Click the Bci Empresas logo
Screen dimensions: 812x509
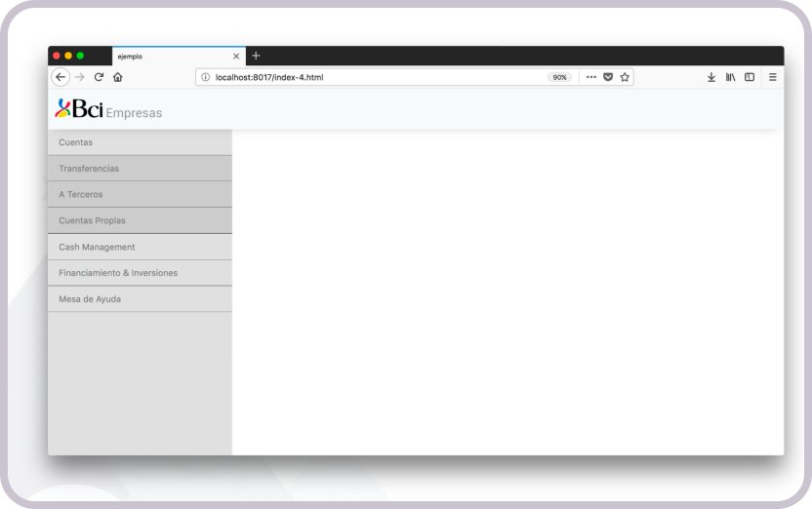[x=107, y=110]
